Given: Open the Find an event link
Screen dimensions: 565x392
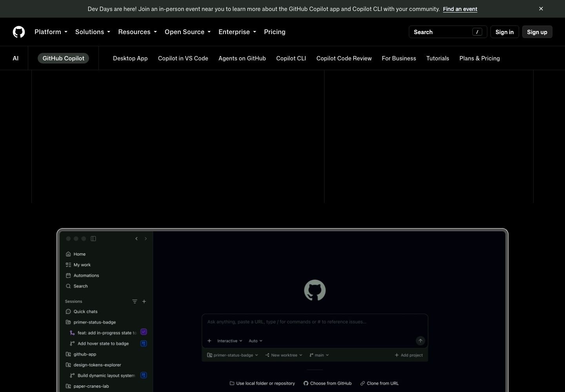Looking at the screenshot, I should [x=460, y=9].
